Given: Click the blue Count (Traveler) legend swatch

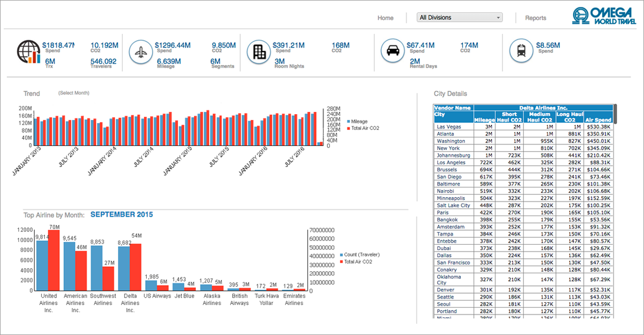Looking at the screenshot, I should (x=342, y=255).
